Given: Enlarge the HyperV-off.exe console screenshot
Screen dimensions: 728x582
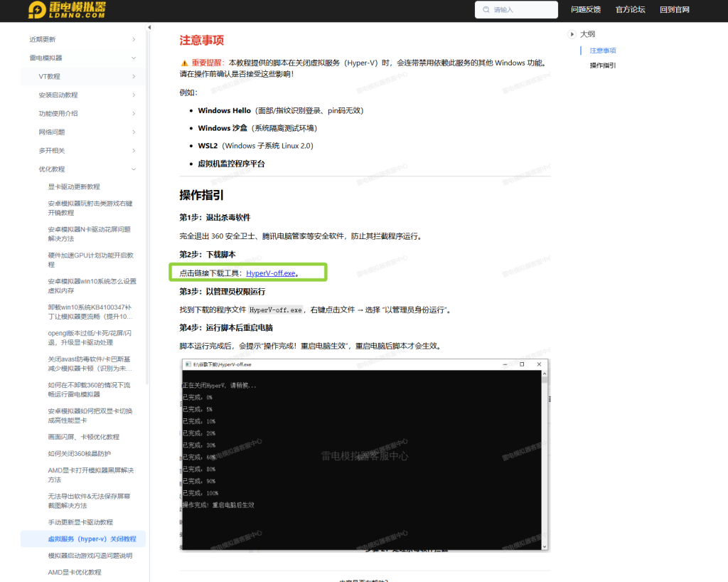Looking at the screenshot, I should pyautogui.click(x=364, y=454).
